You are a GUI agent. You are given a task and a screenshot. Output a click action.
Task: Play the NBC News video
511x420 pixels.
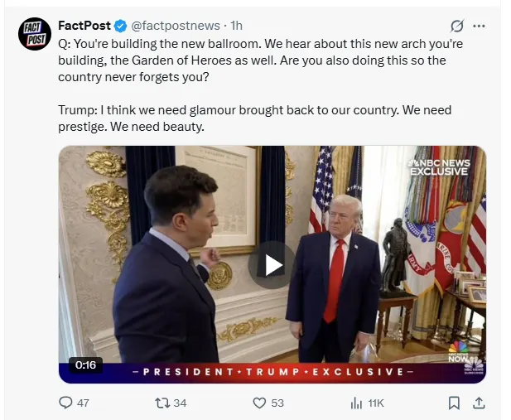pyautogui.click(x=272, y=265)
